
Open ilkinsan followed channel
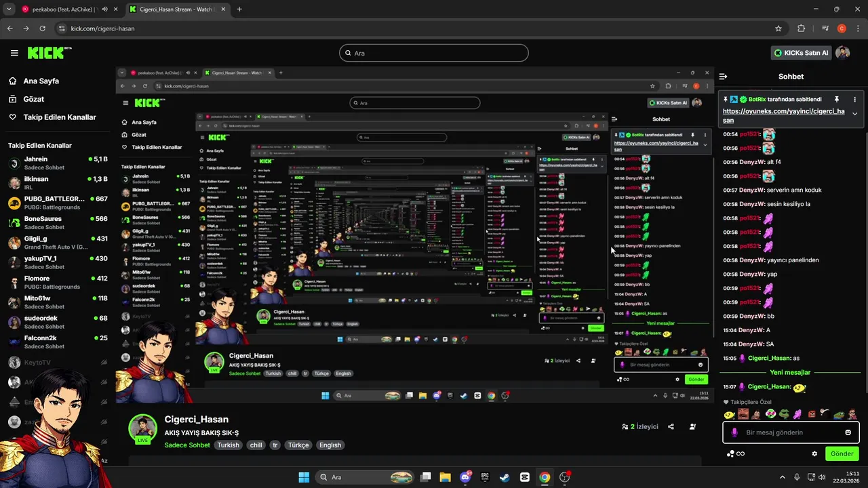[57, 183]
